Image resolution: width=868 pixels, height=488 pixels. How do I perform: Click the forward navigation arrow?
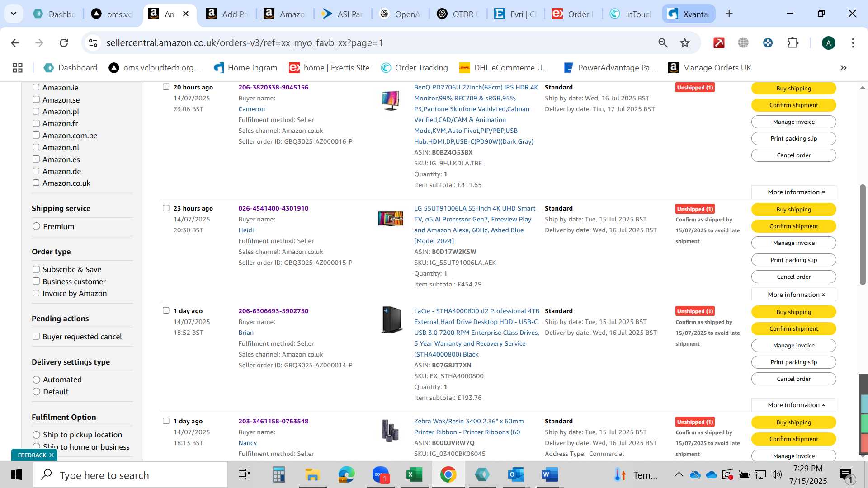pyautogui.click(x=39, y=43)
